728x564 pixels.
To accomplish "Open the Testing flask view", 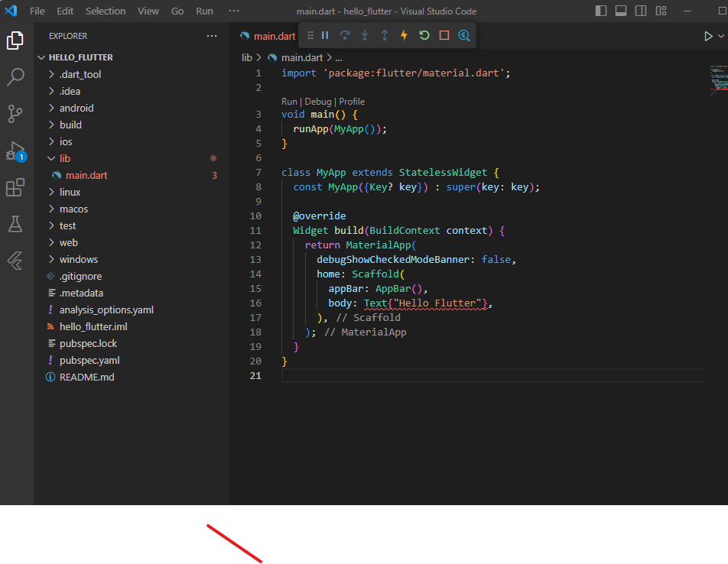I will (x=15, y=224).
